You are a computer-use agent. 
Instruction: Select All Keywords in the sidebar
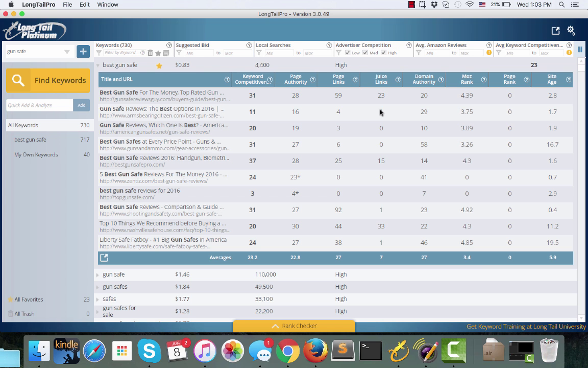pos(49,125)
